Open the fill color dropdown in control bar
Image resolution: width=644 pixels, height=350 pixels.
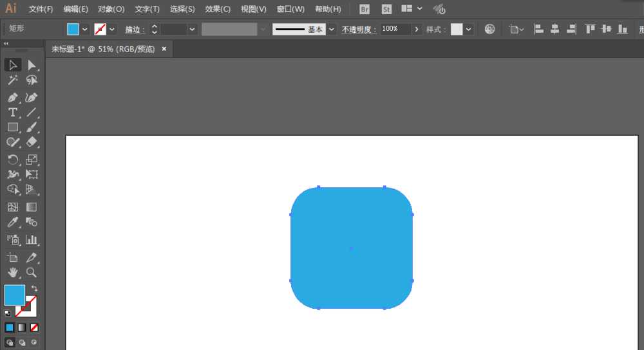pyautogui.click(x=85, y=29)
